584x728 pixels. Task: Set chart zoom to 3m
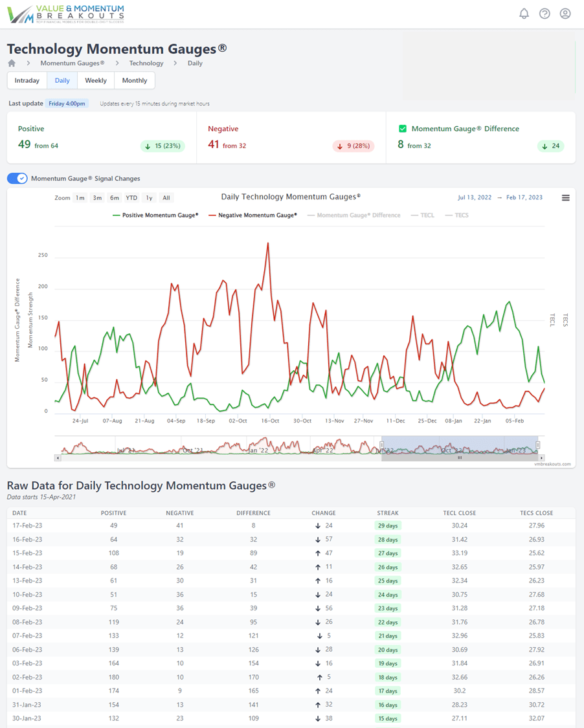point(97,198)
